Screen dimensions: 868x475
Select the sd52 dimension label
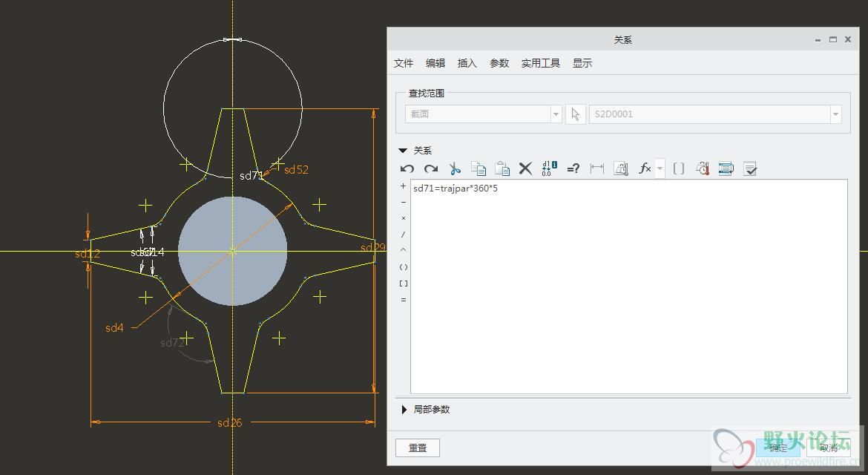(x=296, y=170)
